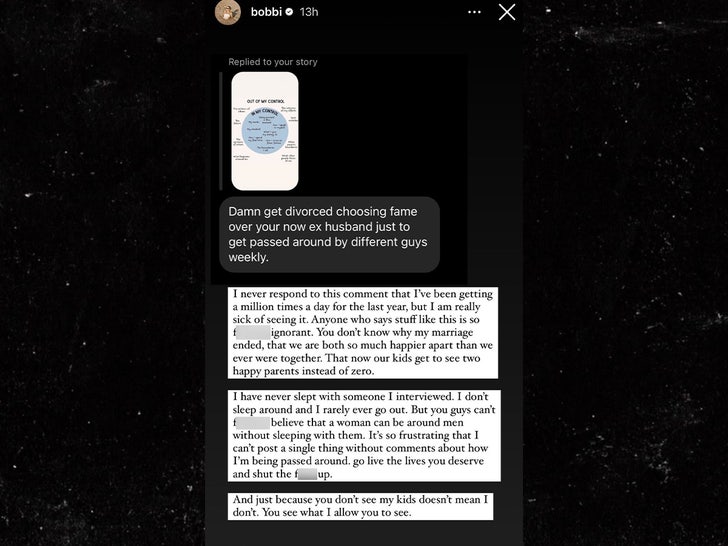Click the censored box before 'believe that a woman'

tap(253, 422)
